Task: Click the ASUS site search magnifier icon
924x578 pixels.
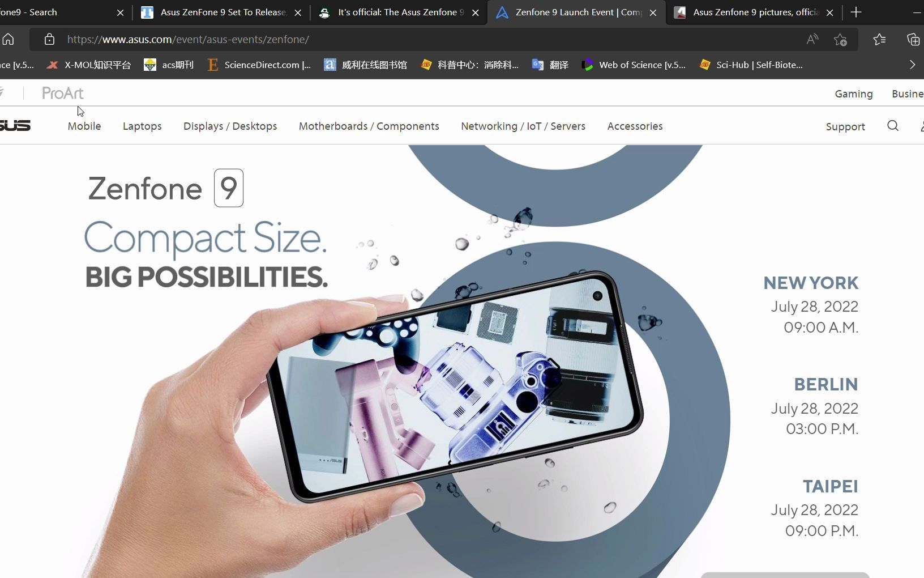Action: click(x=893, y=126)
